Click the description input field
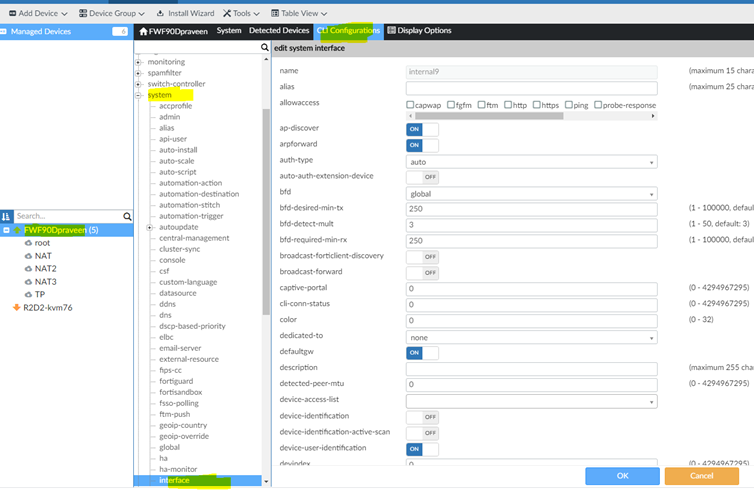This screenshot has height=490, width=754. (x=531, y=369)
